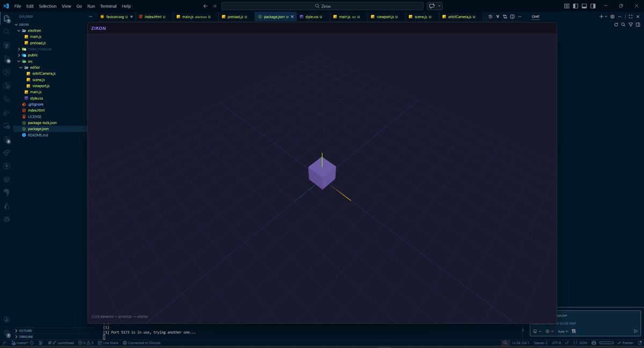644x348 pixels.
Task: Click Live Share in status bar
Action: pos(108,343)
